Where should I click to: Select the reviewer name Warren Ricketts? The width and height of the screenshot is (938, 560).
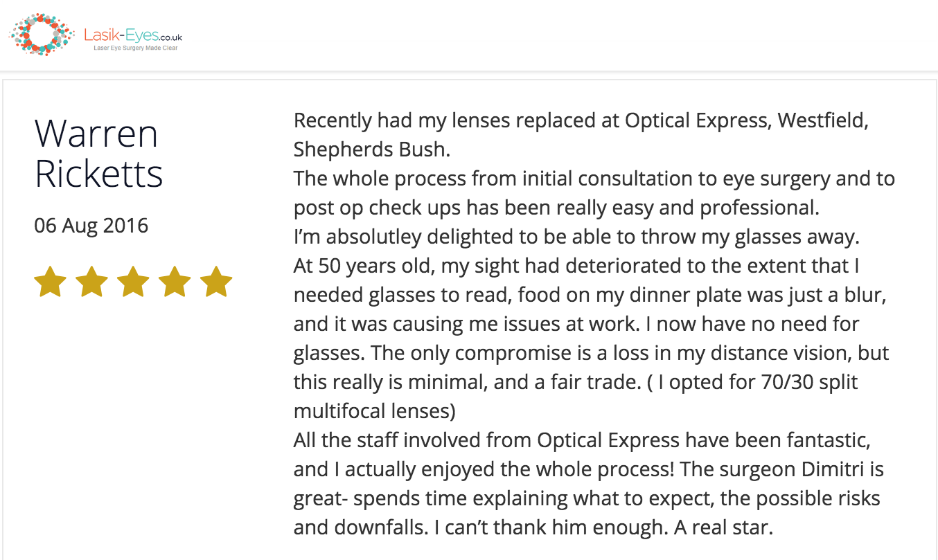(x=98, y=153)
